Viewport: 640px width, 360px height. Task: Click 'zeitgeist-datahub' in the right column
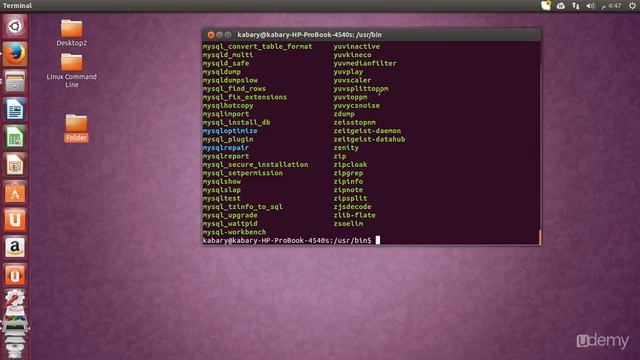point(369,139)
